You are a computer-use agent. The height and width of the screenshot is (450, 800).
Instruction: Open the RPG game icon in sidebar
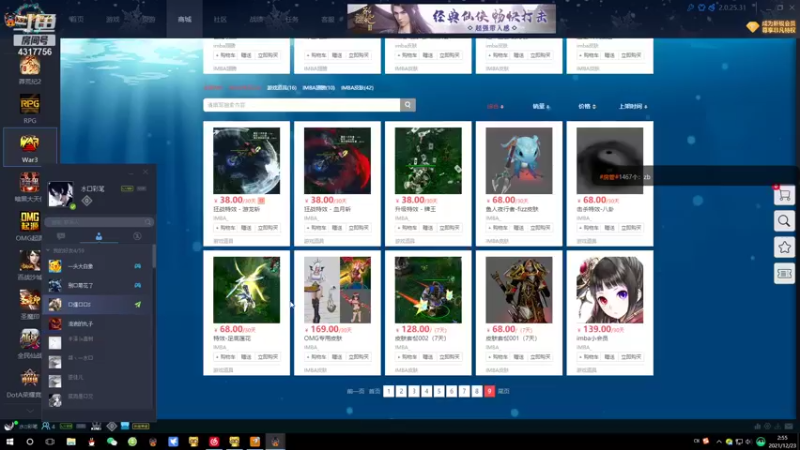pyautogui.click(x=30, y=105)
